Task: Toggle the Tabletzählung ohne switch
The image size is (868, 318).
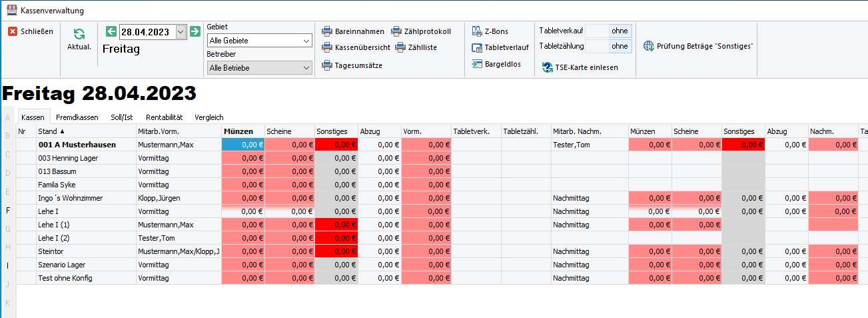Action: point(620,47)
